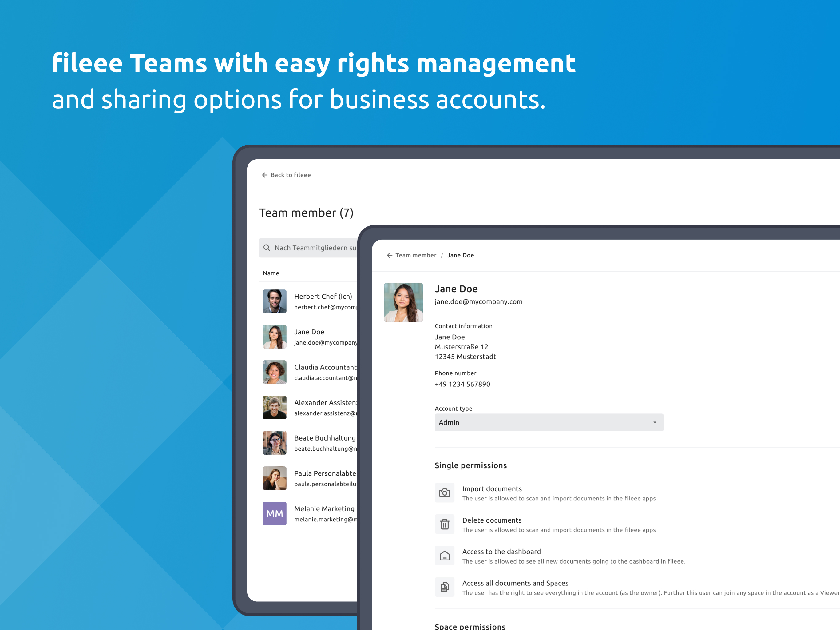Click the 12345 Musterstadt address line
Image resolution: width=840 pixels, height=630 pixels.
466,357
